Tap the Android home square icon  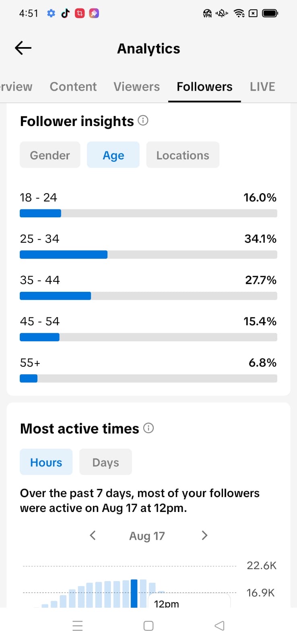click(148, 625)
